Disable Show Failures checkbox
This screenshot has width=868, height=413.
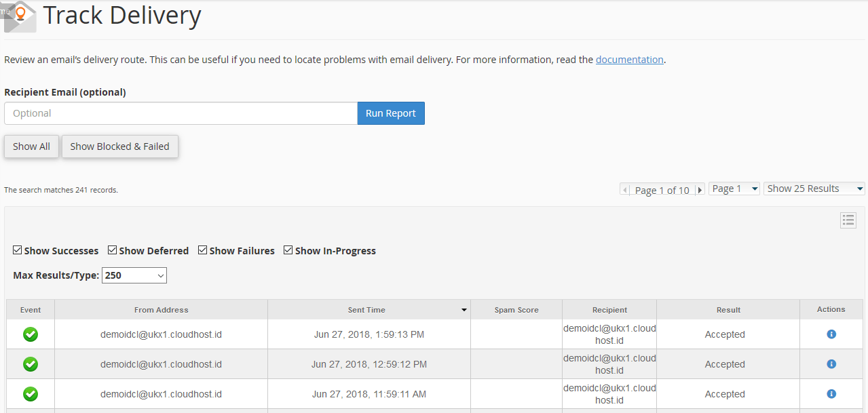[x=203, y=250]
